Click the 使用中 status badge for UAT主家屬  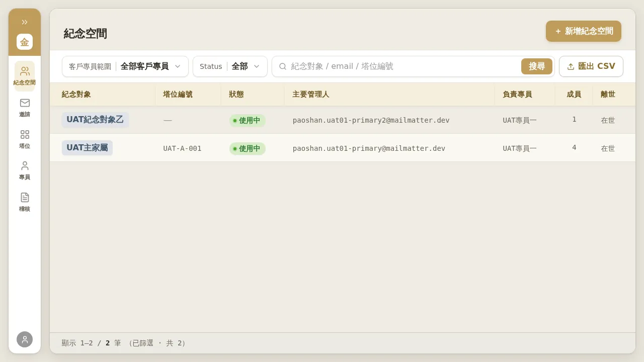click(x=248, y=148)
